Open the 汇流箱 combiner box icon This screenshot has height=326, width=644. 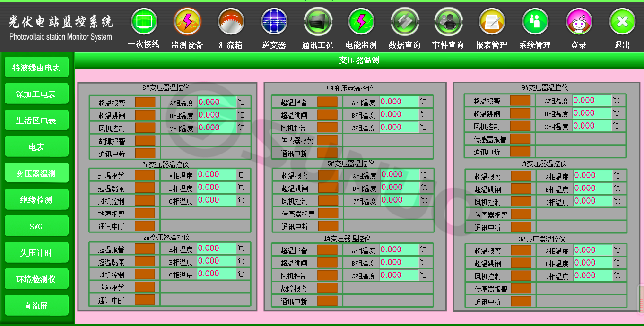pos(231,22)
